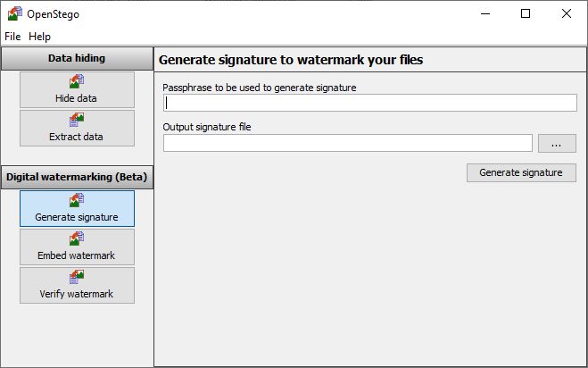Click the Generate signature button on right
The width and height of the screenshot is (588, 368).
point(521,172)
